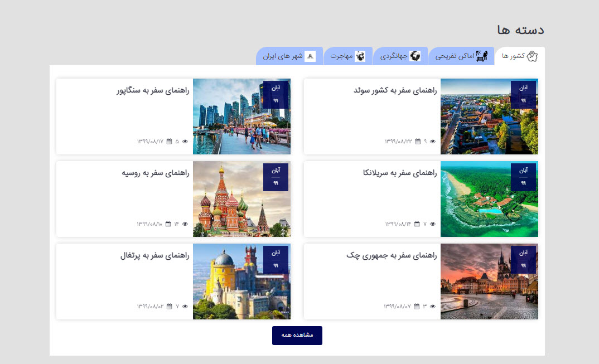Click the مهاجرت tab icon

coord(360,56)
